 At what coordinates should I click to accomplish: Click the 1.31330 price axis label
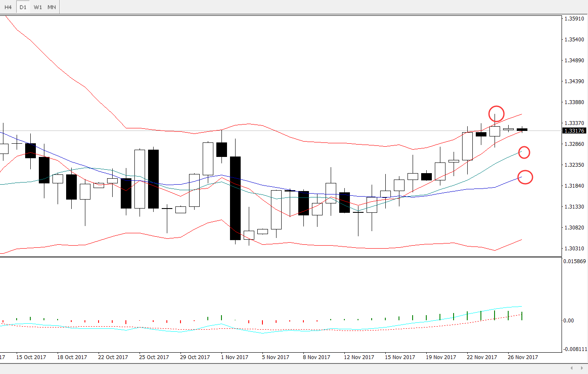coord(574,207)
